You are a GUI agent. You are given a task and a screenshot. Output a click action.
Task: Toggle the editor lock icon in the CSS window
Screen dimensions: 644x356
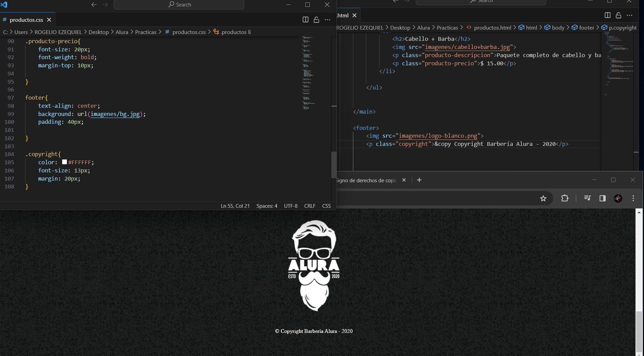coord(316,20)
